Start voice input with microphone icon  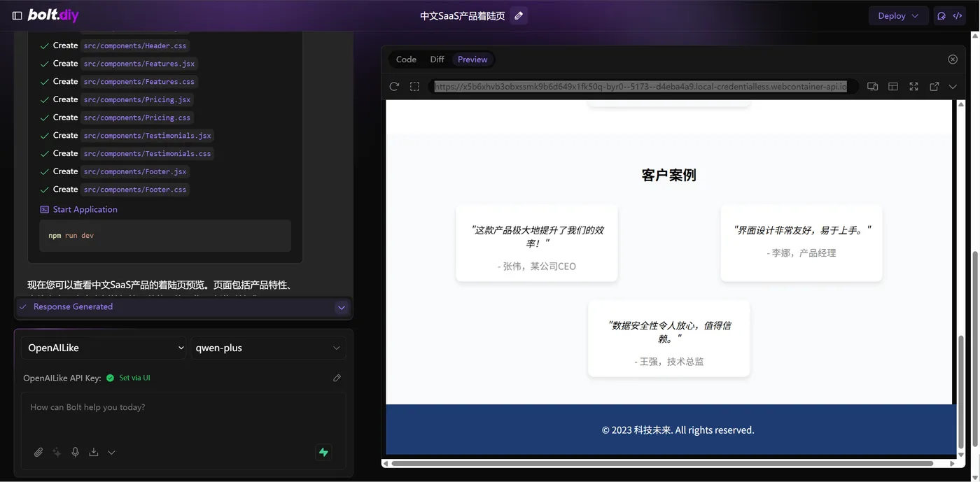click(75, 452)
